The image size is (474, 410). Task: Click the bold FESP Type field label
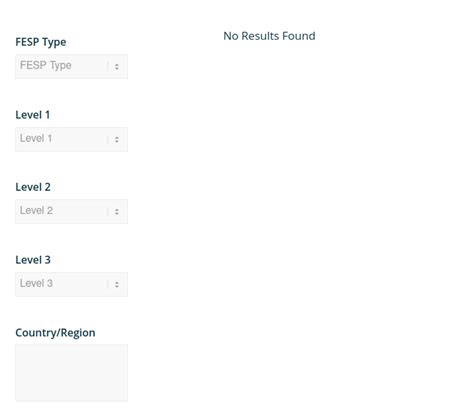click(x=41, y=42)
